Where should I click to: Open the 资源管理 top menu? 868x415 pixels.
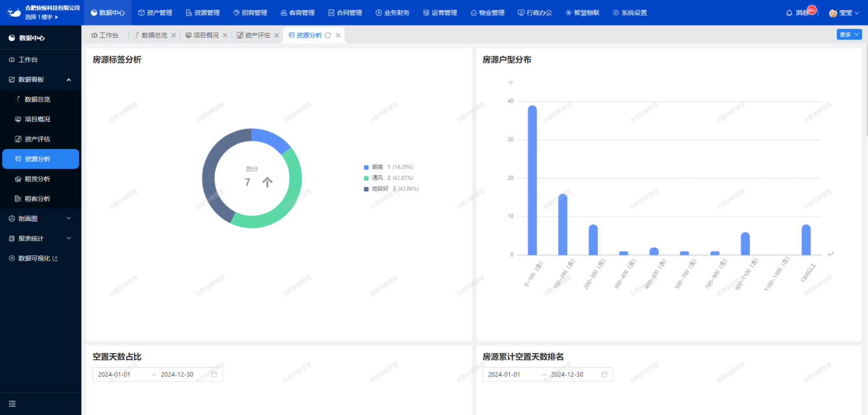tap(203, 13)
